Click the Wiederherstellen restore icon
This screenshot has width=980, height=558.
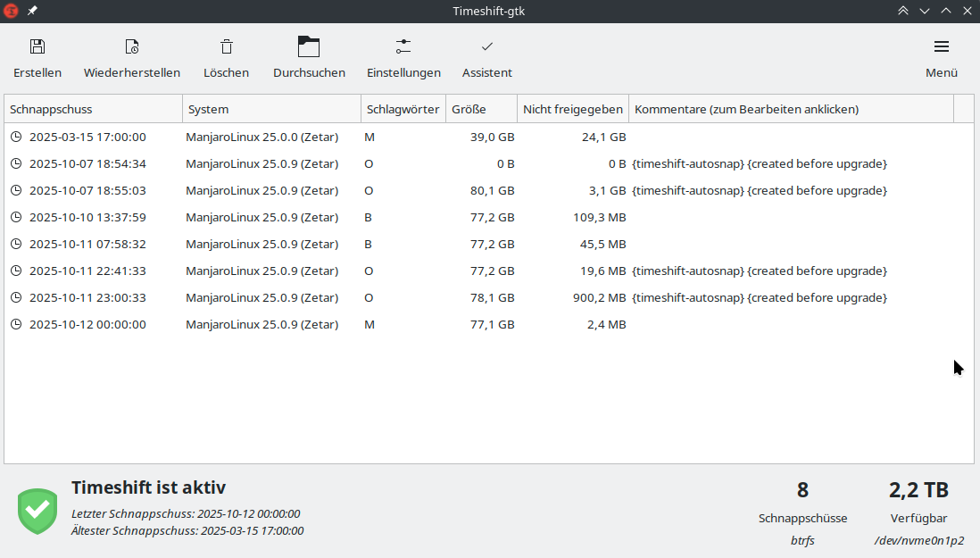coord(132,46)
